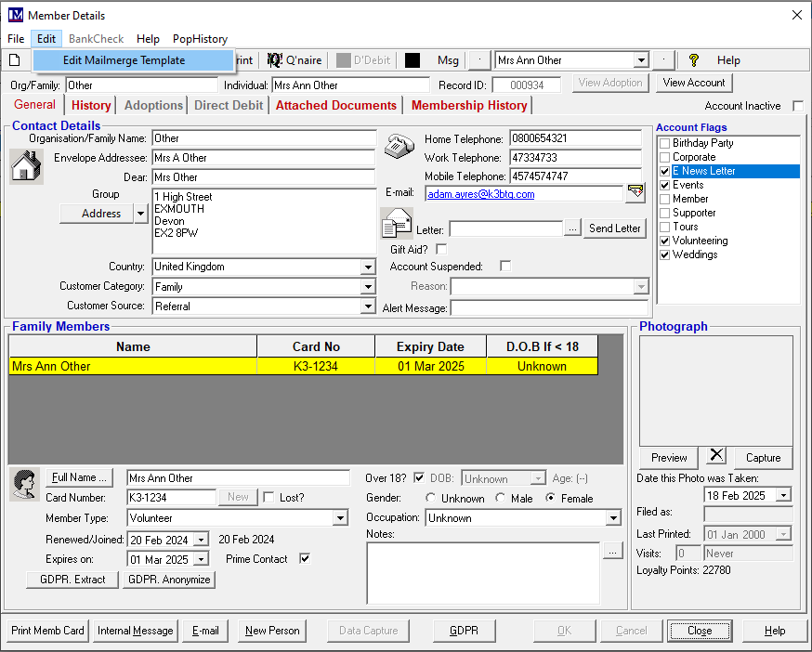812x652 pixels.
Task: Click the house address icon
Action: click(x=25, y=167)
